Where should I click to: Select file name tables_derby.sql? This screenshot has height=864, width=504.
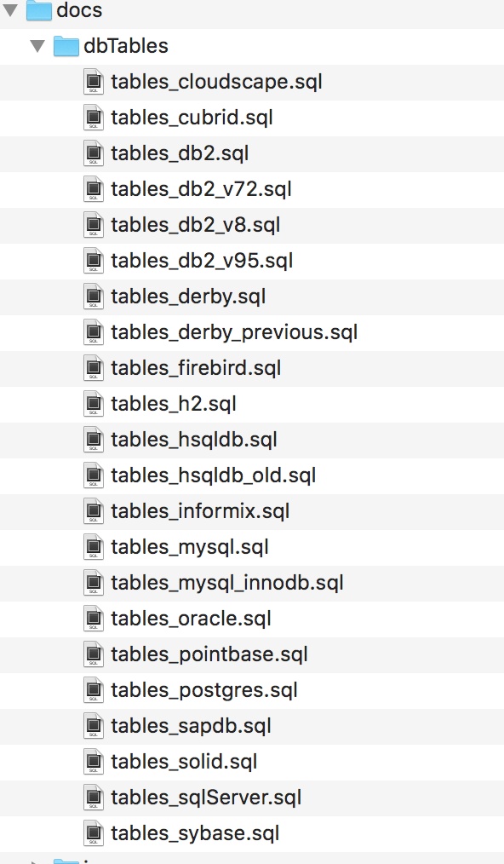point(189,297)
